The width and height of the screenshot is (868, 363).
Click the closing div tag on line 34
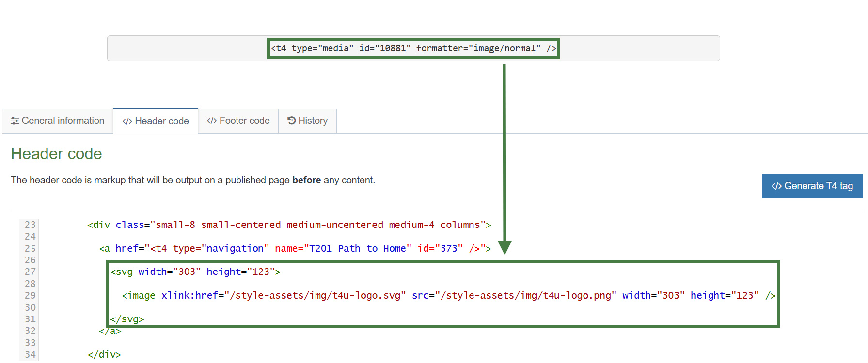click(104, 355)
